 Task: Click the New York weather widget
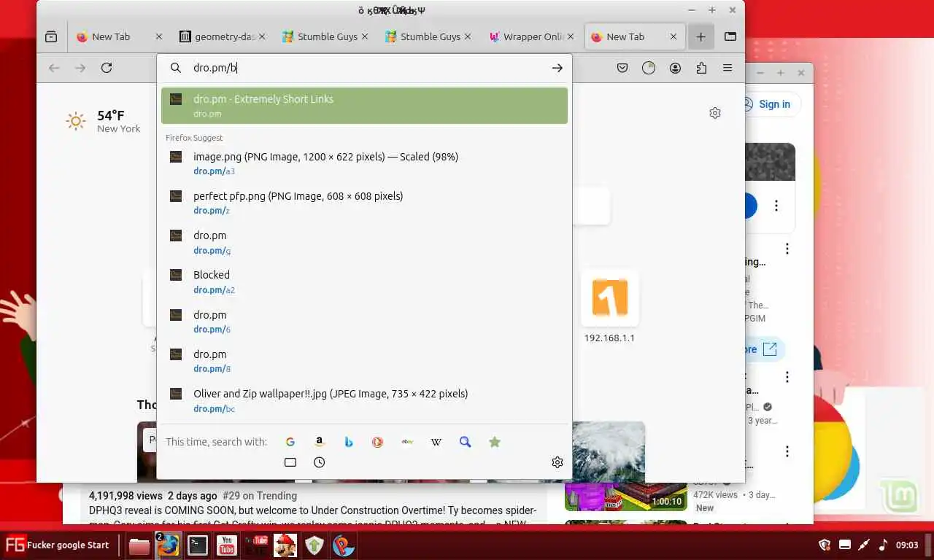click(x=103, y=121)
